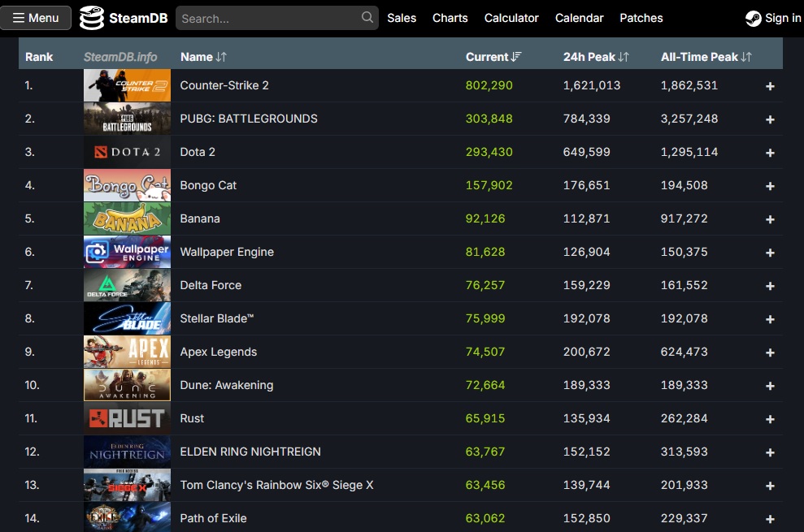The image size is (804, 532).
Task: Open Tom Clancy's Rainbow Six Siege X link
Action: (276, 485)
